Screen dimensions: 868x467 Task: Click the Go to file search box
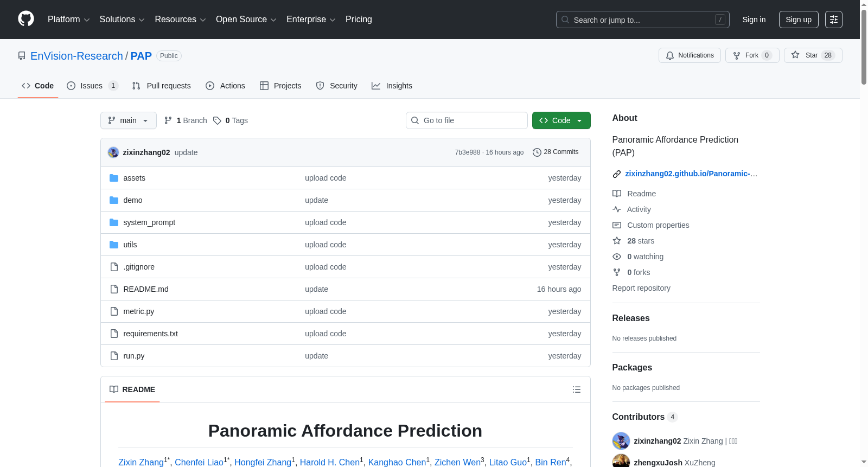[467, 120]
